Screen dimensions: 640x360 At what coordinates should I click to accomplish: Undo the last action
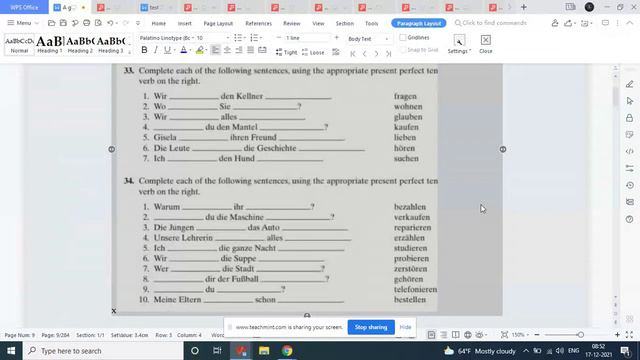tap(110, 23)
